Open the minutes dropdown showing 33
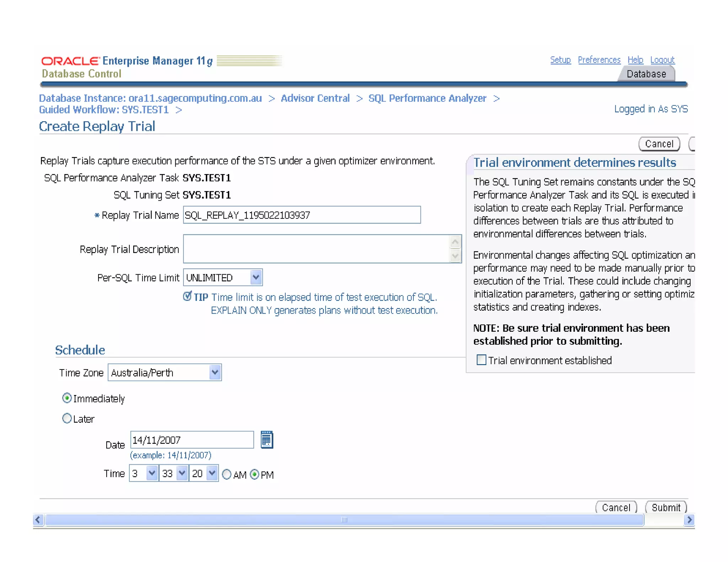728x562 pixels. pyautogui.click(x=173, y=473)
